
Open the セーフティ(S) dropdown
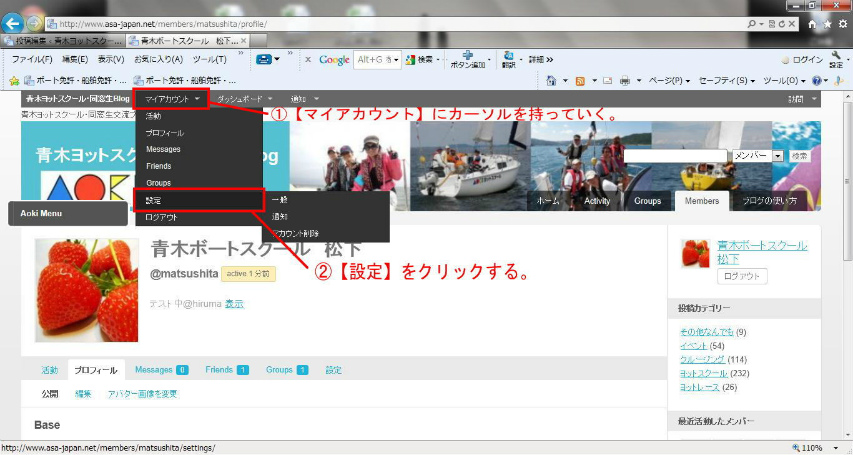point(727,81)
